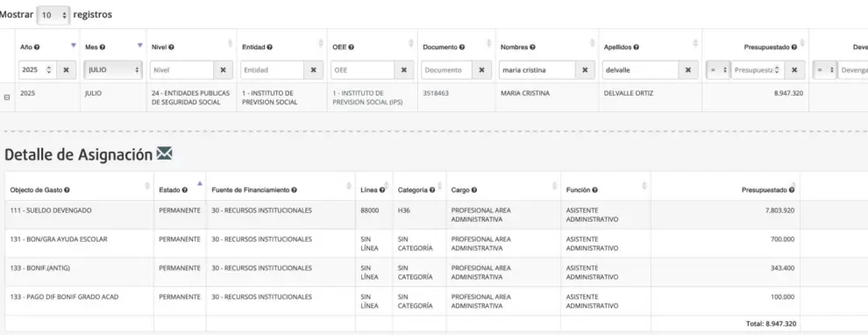Sort detail rows by Fuente de Financiamiento arrows
The height and width of the screenshot is (335, 868).
349,186
